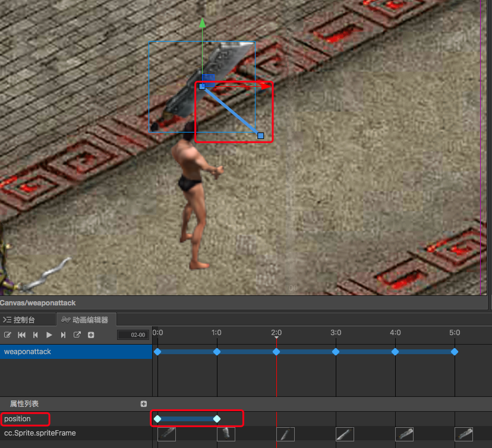Select weaponattack keyframe at 0:0
This screenshot has height=448, width=492.
(x=157, y=352)
